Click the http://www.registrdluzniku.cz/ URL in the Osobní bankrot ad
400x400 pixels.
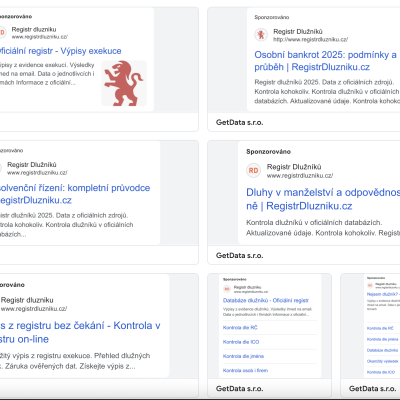click(310, 39)
